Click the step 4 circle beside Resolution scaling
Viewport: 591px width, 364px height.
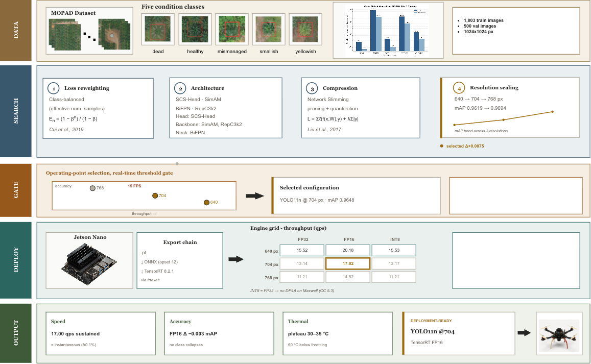(459, 88)
